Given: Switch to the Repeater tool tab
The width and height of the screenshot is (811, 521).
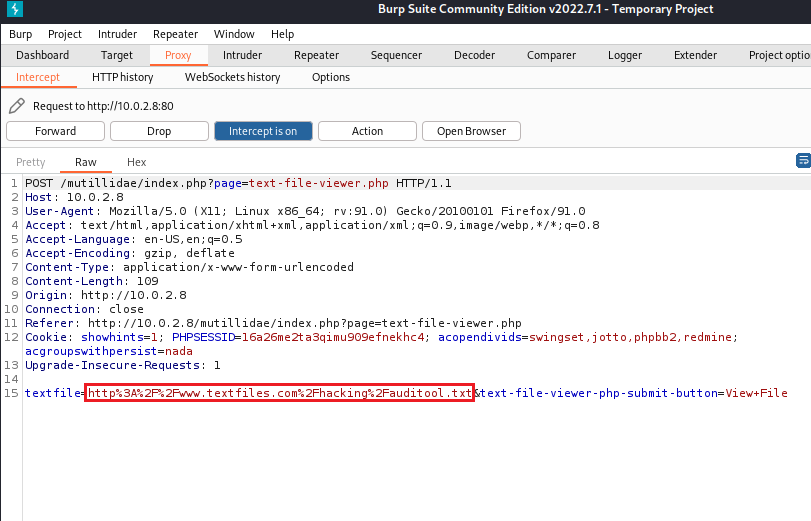Looking at the screenshot, I should [317, 55].
